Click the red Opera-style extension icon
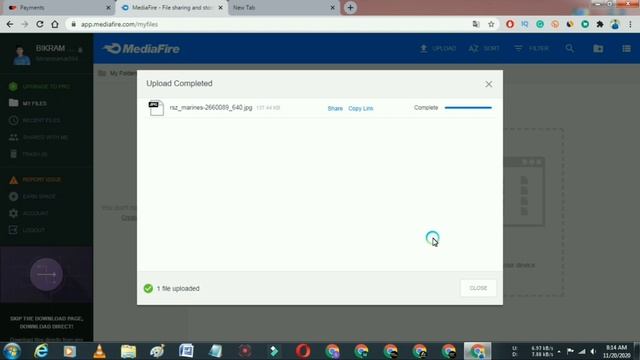The width and height of the screenshot is (640, 360). tap(510, 24)
